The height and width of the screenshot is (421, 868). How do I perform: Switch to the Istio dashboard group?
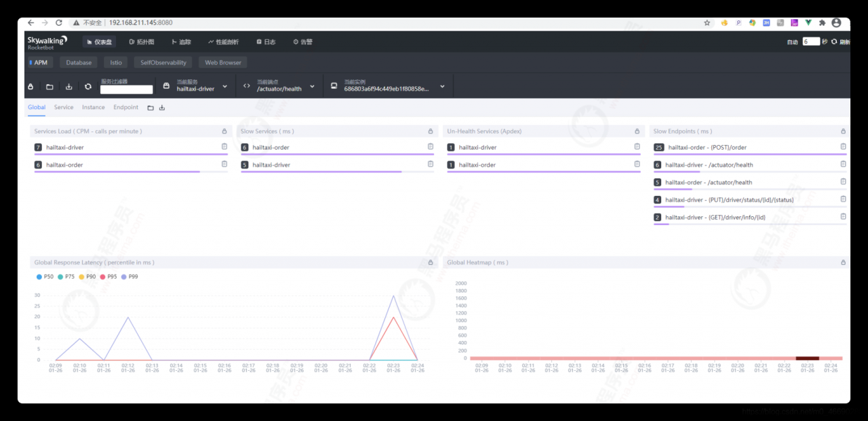point(116,62)
